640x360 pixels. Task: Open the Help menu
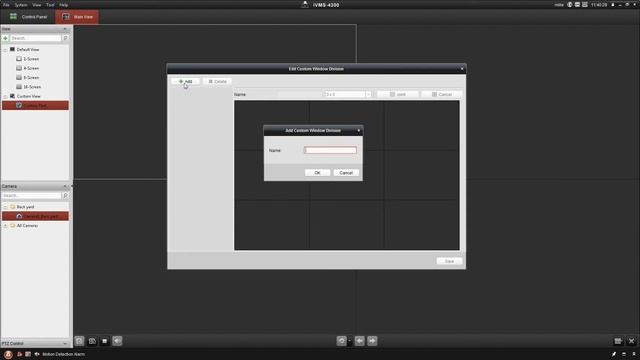point(64,5)
